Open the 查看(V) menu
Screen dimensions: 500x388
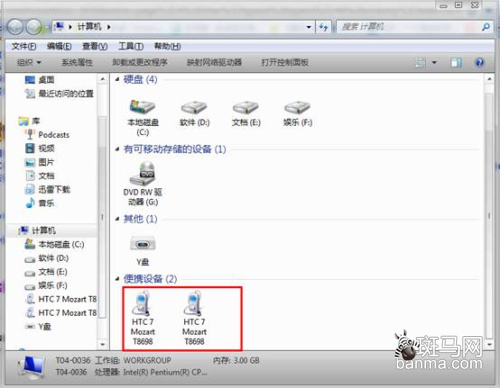point(95,46)
